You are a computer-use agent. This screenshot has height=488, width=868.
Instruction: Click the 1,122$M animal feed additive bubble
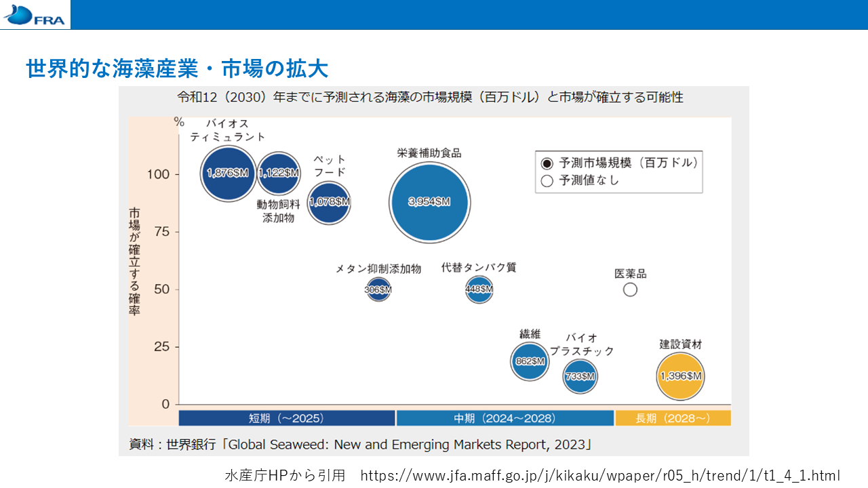[279, 174]
